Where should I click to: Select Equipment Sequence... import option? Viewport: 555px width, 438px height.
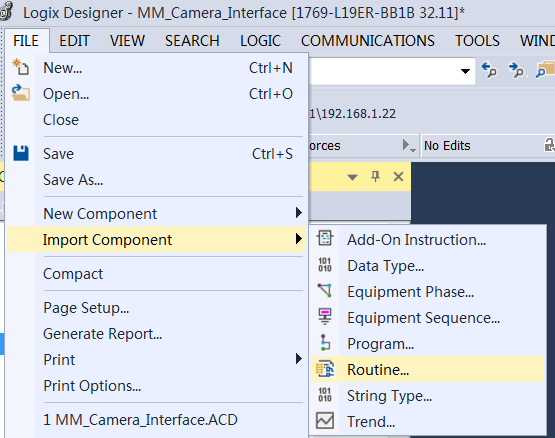pyautogui.click(x=428, y=318)
